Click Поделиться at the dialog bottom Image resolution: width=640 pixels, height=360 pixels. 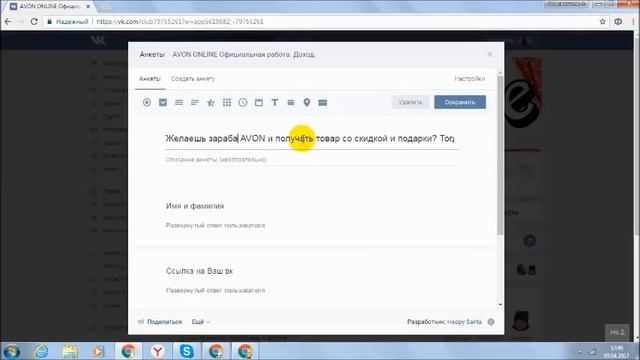[x=160, y=322]
